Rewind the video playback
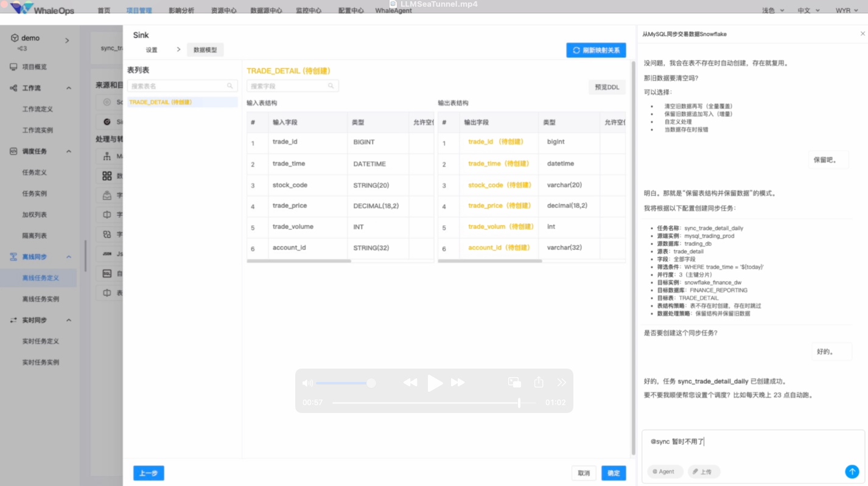Screen dimensions: 868x486 pyautogui.click(x=410, y=383)
